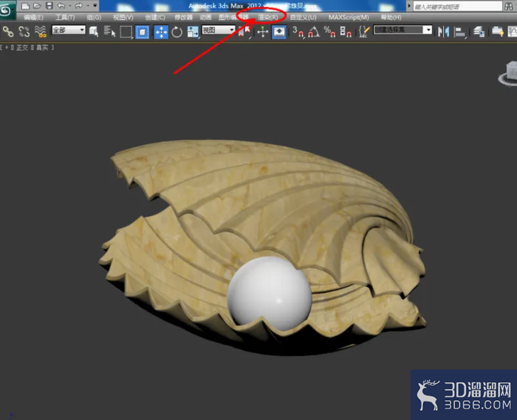The image size is (517, 420).
Task: Open Edit Named Selection Sets
Action: [x=364, y=32]
